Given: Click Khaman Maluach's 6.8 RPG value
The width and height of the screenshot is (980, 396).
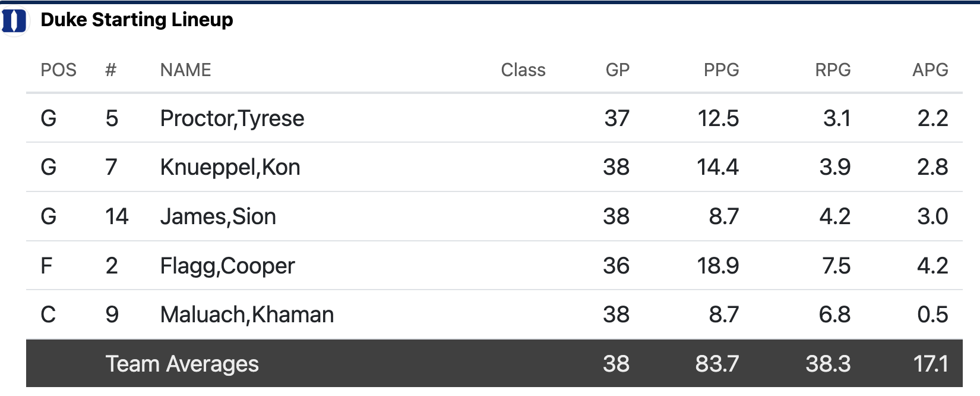Looking at the screenshot, I should coord(834,315).
